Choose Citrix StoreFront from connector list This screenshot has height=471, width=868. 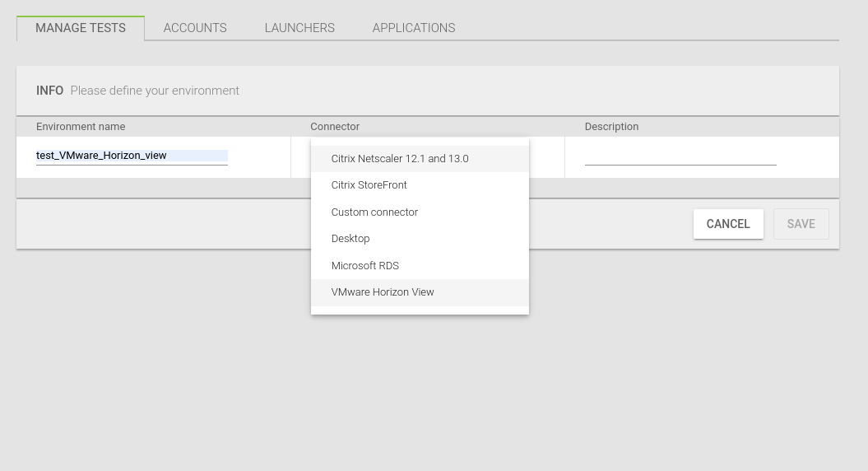coord(369,185)
